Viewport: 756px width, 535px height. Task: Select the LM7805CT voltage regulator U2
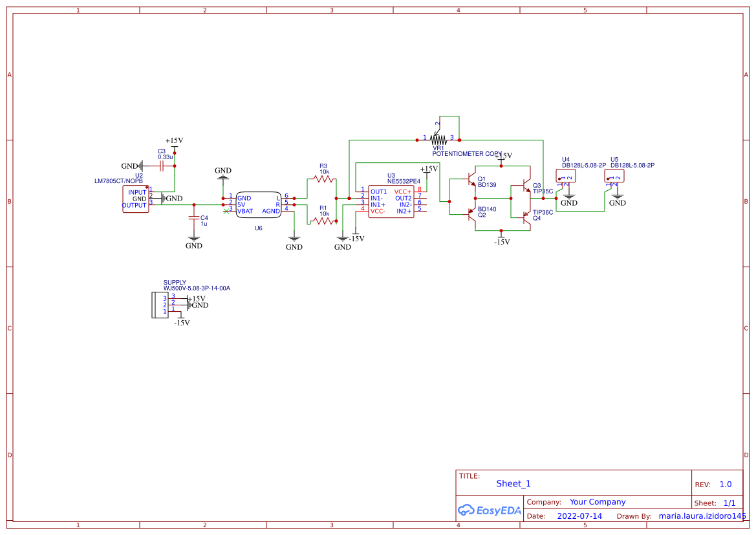[135, 197]
